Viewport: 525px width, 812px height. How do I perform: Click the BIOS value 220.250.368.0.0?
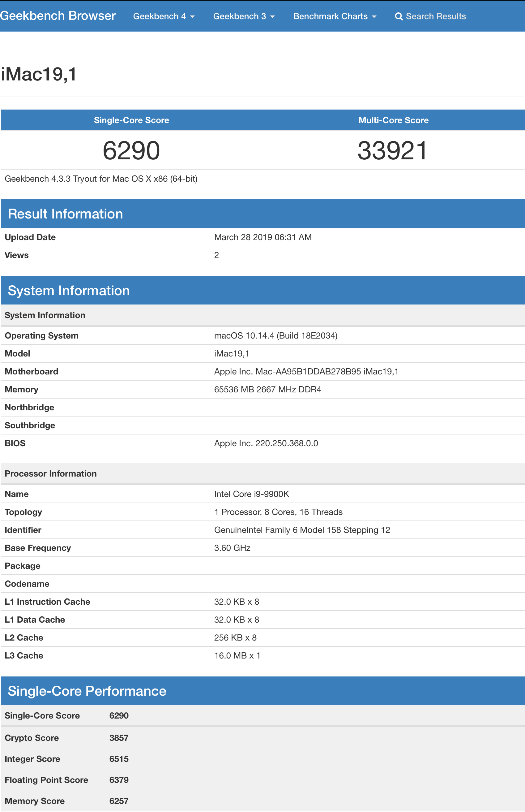point(266,443)
